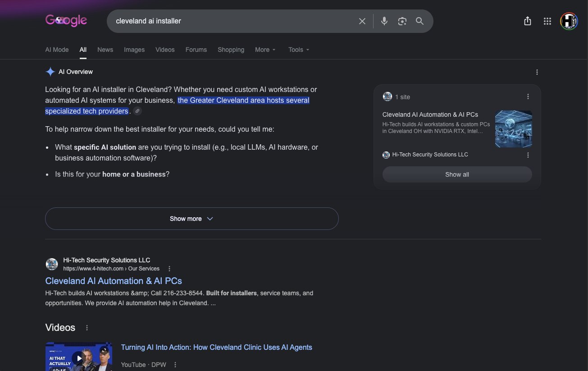Click Cleveland AI Automation title in source card
This screenshot has height=371, width=588.
pyautogui.click(x=430, y=115)
